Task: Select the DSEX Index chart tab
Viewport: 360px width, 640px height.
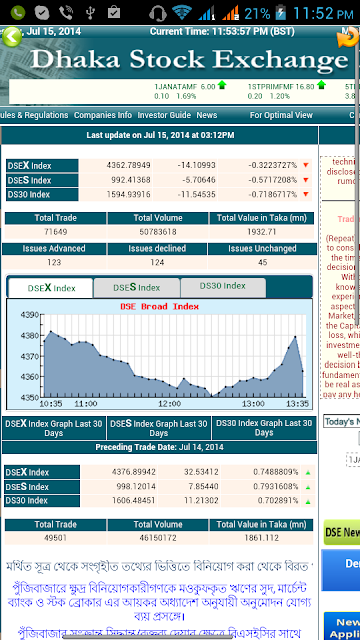Action: [51, 288]
